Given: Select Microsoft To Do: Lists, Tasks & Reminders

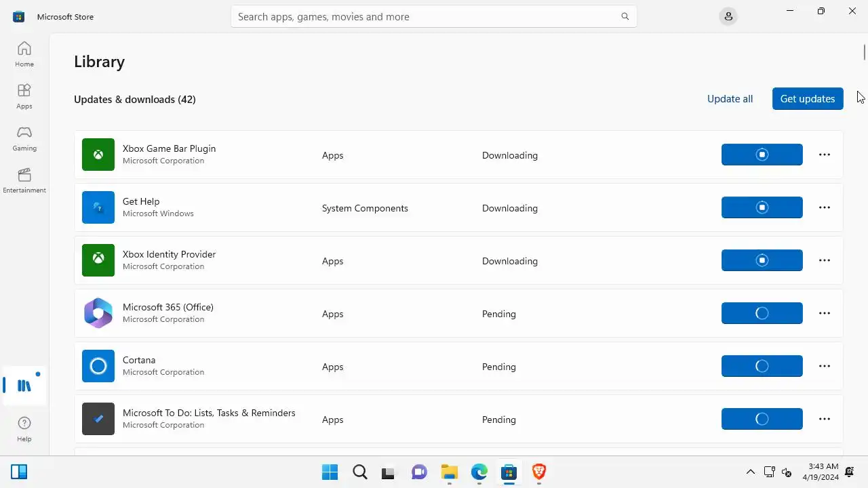Looking at the screenshot, I should coord(209,413).
